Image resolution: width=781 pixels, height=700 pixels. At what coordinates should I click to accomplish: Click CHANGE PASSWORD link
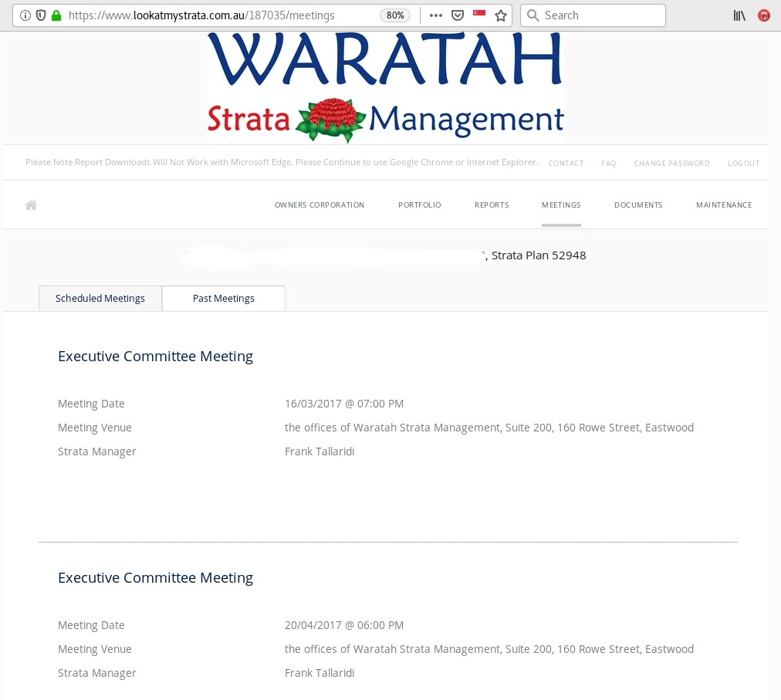[671, 164]
